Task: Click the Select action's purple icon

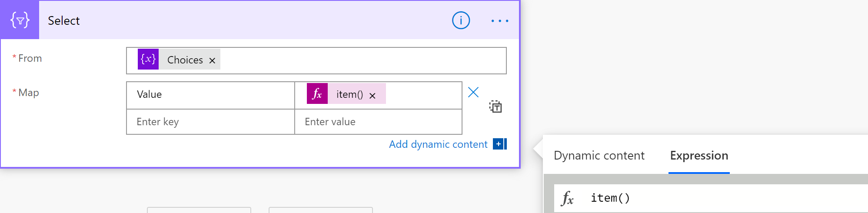Action: point(20,20)
